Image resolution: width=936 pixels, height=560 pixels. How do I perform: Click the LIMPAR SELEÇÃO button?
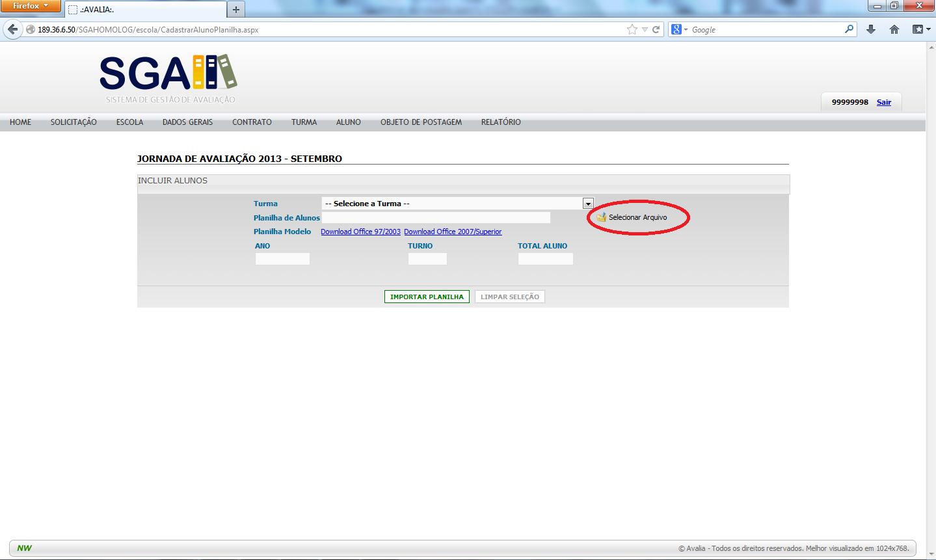coord(510,297)
